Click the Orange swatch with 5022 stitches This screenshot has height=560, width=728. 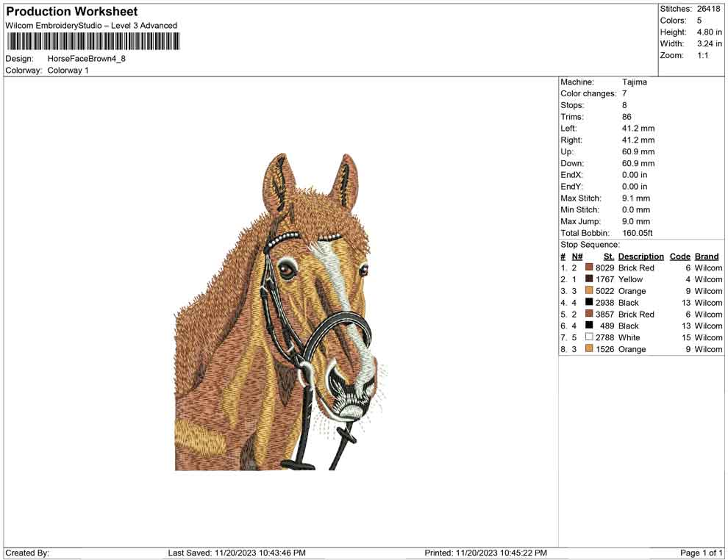589,291
